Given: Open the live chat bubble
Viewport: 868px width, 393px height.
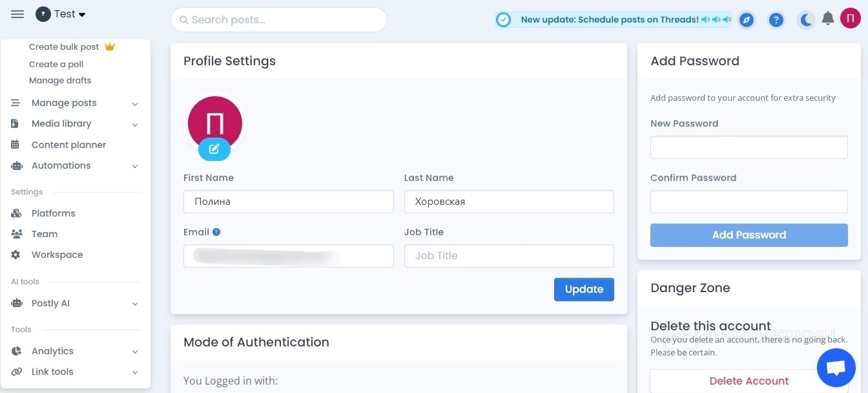Looking at the screenshot, I should tap(836, 368).
